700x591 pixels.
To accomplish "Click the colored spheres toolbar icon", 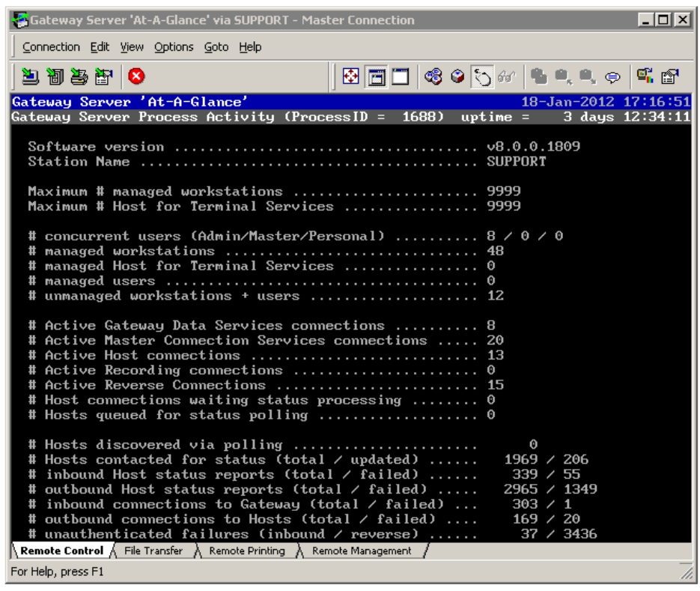I will click(433, 76).
